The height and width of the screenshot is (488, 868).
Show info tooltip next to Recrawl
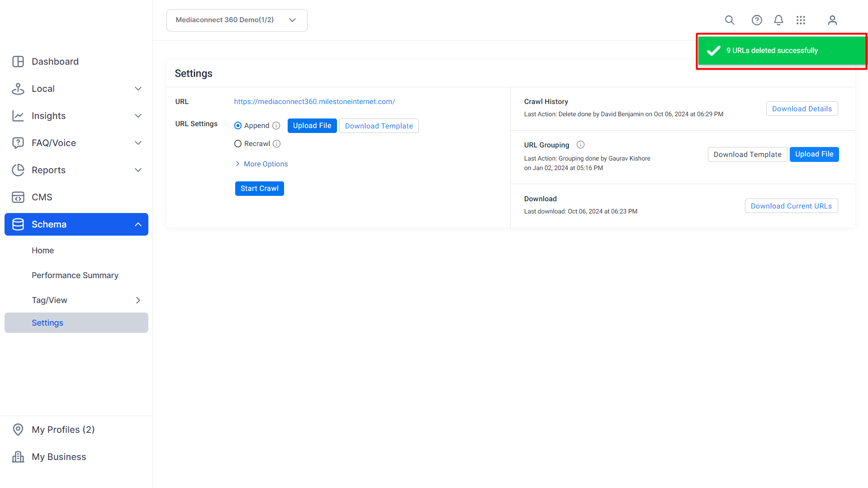click(277, 144)
